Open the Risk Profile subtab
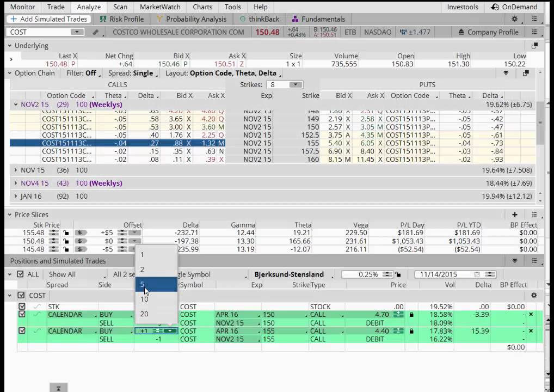 tap(122, 19)
